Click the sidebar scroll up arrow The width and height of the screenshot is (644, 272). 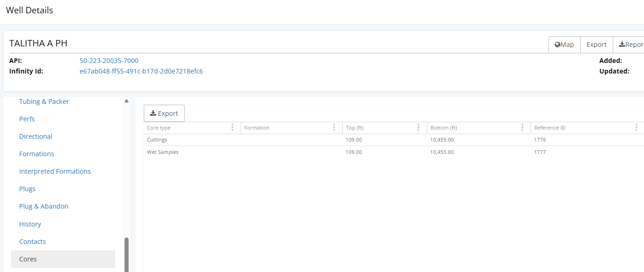click(x=126, y=101)
